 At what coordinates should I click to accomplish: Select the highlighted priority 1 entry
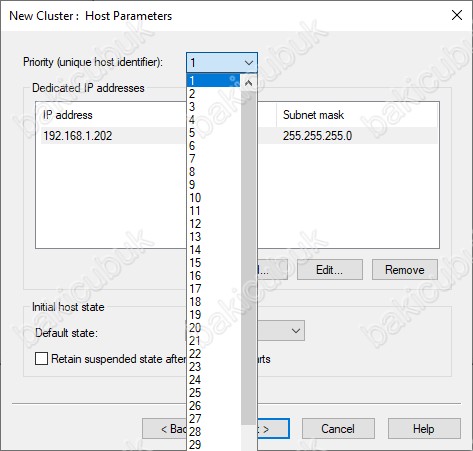click(x=214, y=81)
